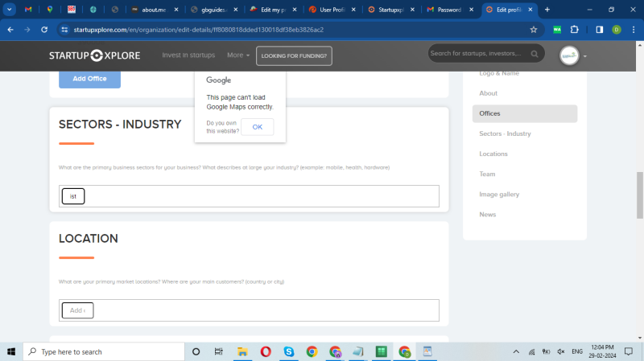Open File Explorer from the taskbar
The width and height of the screenshot is (644, 361).
[x=242, y=351]
